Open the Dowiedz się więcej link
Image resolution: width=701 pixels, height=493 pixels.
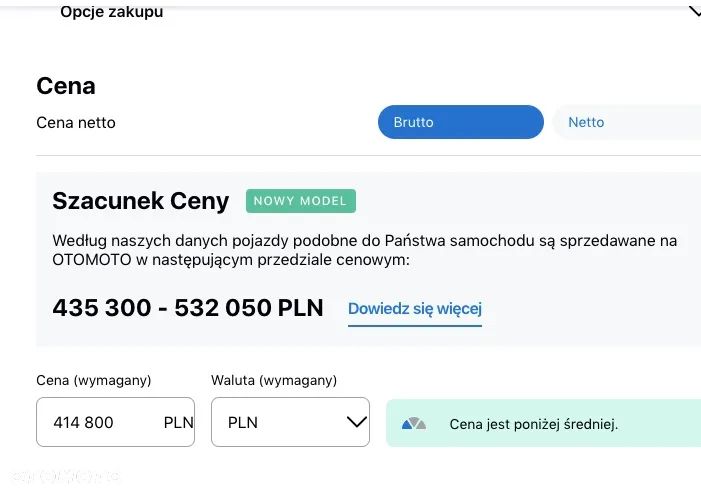[415, 309]
